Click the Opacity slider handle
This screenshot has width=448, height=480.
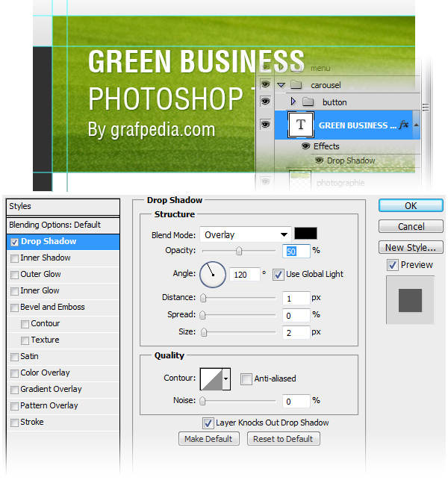239,251
